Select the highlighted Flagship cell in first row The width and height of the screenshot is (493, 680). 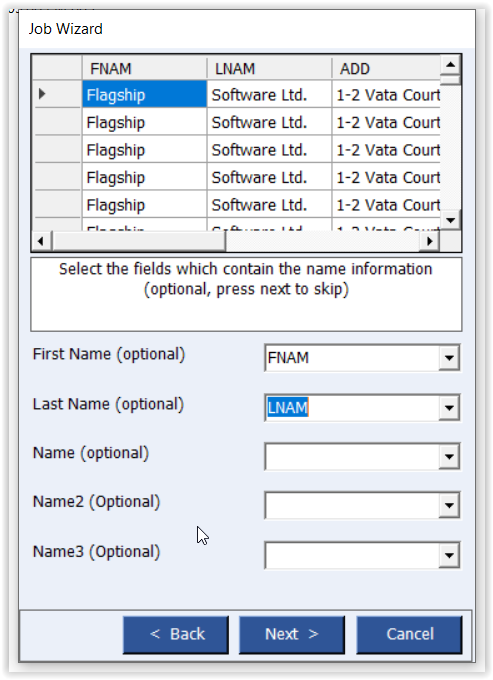coord(144,94)
